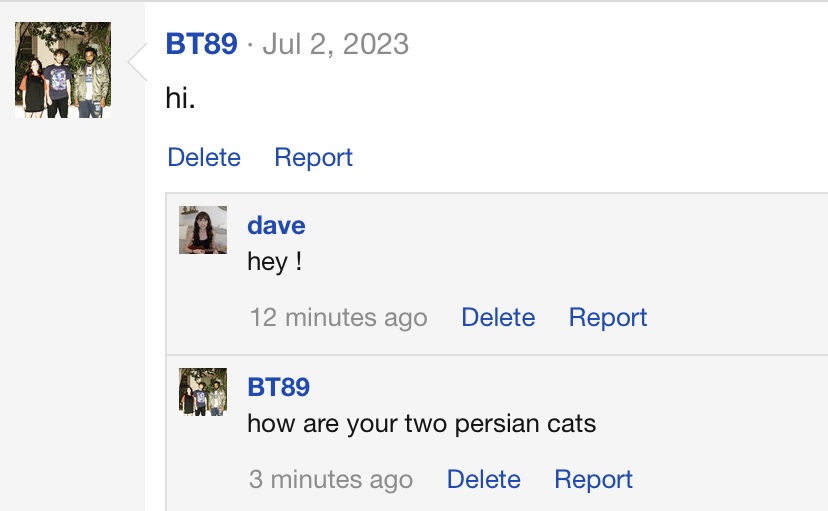Image resolution: width=828 pixels, height=511 pixels.
Task: Visit dave's profile via username link
Action: (x=276, y=225)
